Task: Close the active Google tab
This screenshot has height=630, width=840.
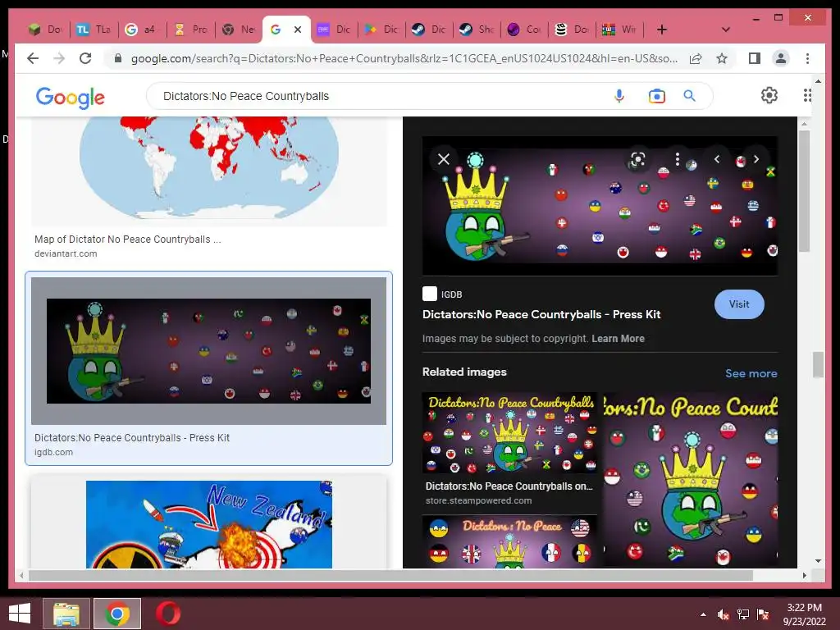Action: 298,30
